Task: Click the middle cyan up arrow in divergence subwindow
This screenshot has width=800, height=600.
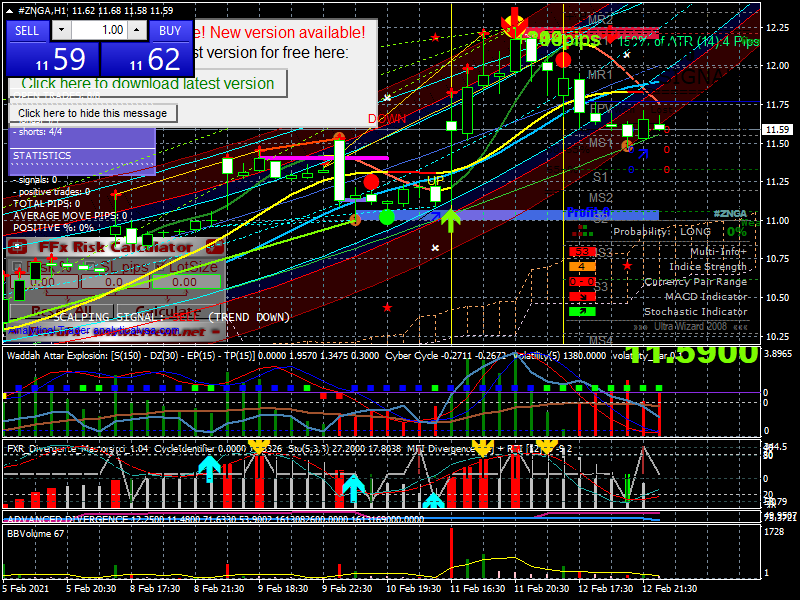Action: tap(353, 488)
